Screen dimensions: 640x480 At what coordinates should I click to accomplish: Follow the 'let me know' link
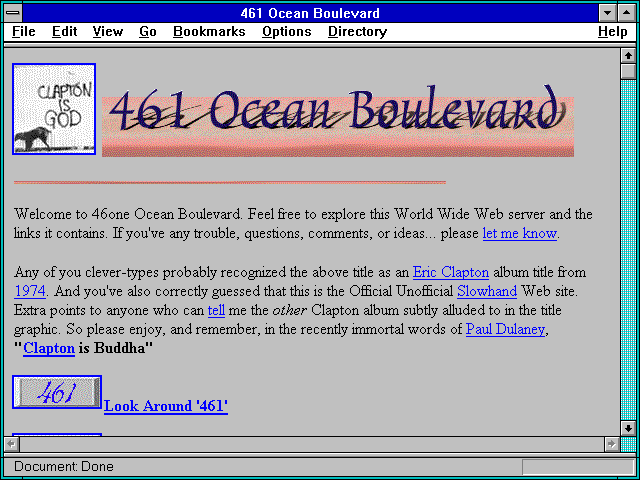tap(520, 233)
